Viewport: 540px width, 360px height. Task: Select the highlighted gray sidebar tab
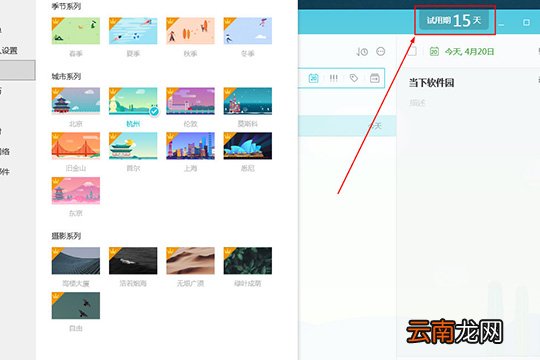click(x=17, y=70)
